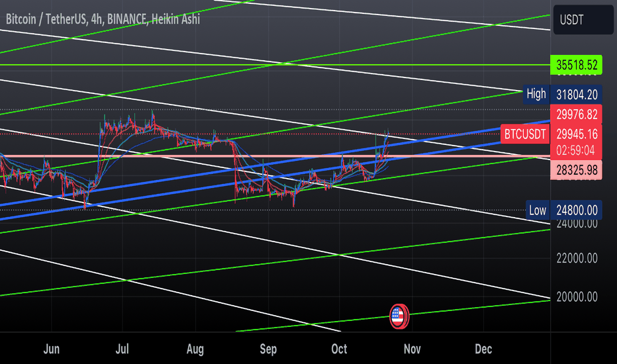Click the Nov label on time axis

[x=412, y=349]
